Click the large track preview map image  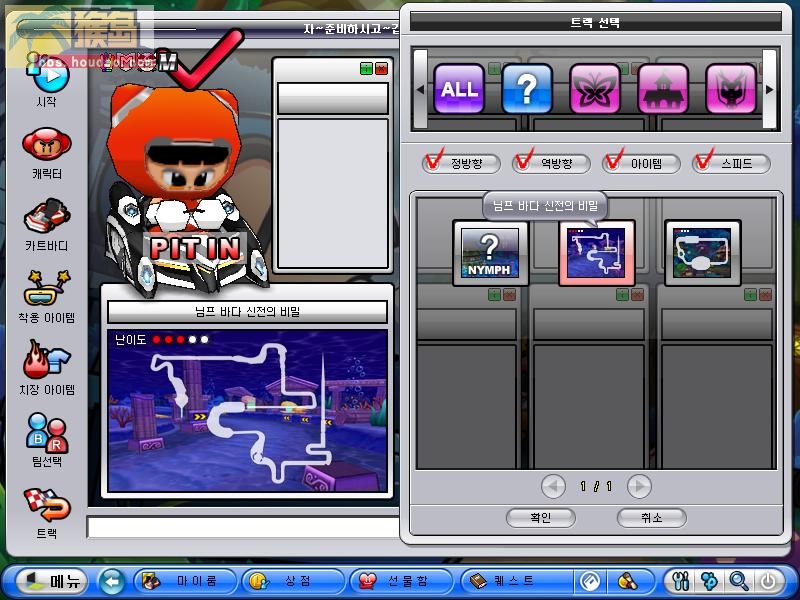(x=247, y=411)
